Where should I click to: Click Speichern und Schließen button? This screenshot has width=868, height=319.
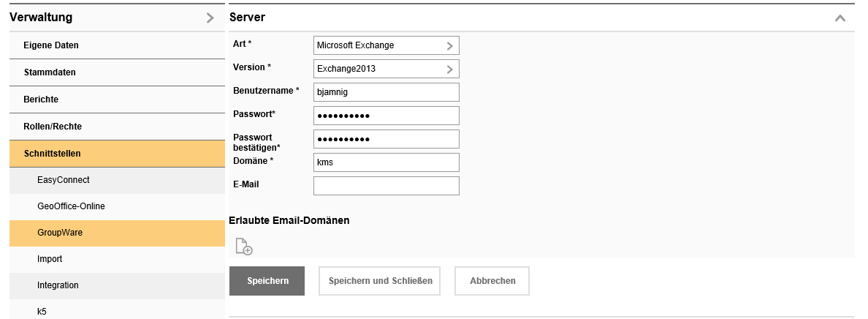click(x=379, y=281)
